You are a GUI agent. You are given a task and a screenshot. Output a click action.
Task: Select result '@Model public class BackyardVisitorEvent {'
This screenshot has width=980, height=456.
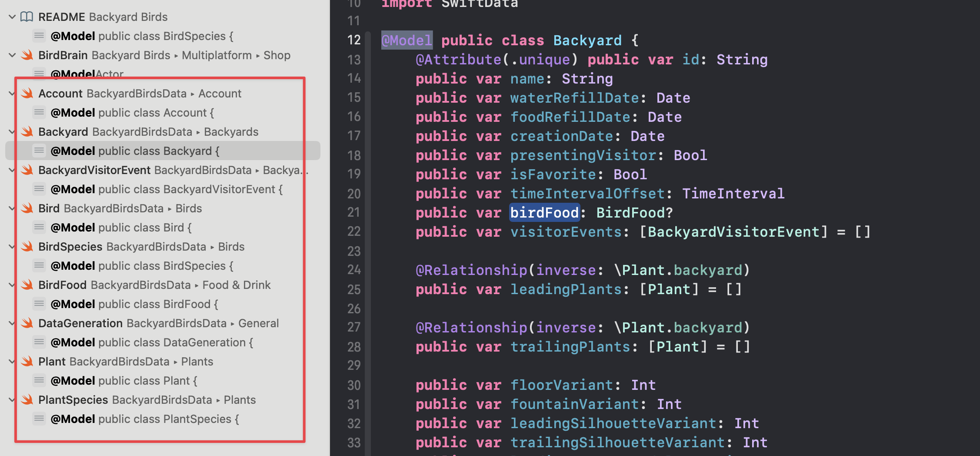(x=167, y=189)
